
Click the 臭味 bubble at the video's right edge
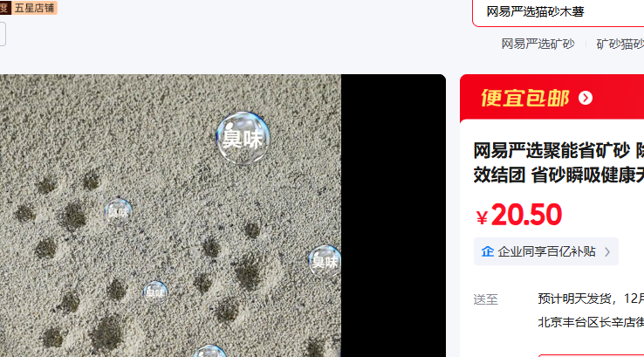pos(325,261)
